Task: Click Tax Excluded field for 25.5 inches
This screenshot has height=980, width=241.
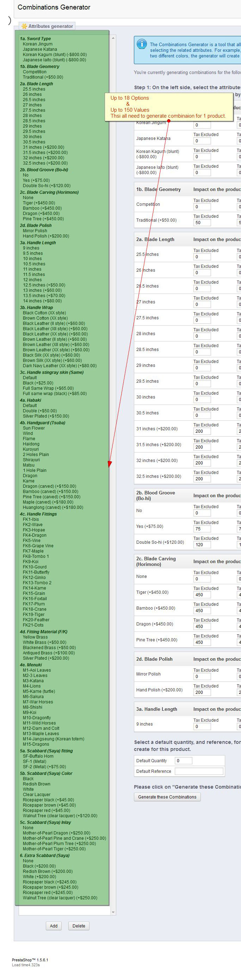Action: click(x=202, y=257)
